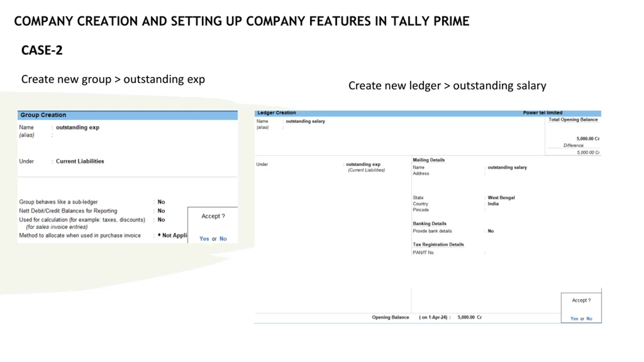Open ledger Under field 'outstanding exp'
The width and height of the screenshot is (644, 362).
(363, 164)
